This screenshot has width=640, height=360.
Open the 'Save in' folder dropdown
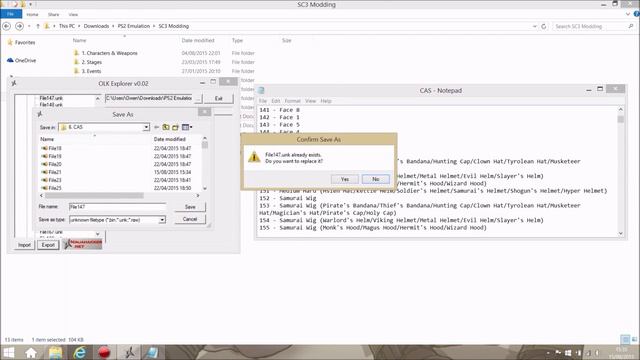146,127
